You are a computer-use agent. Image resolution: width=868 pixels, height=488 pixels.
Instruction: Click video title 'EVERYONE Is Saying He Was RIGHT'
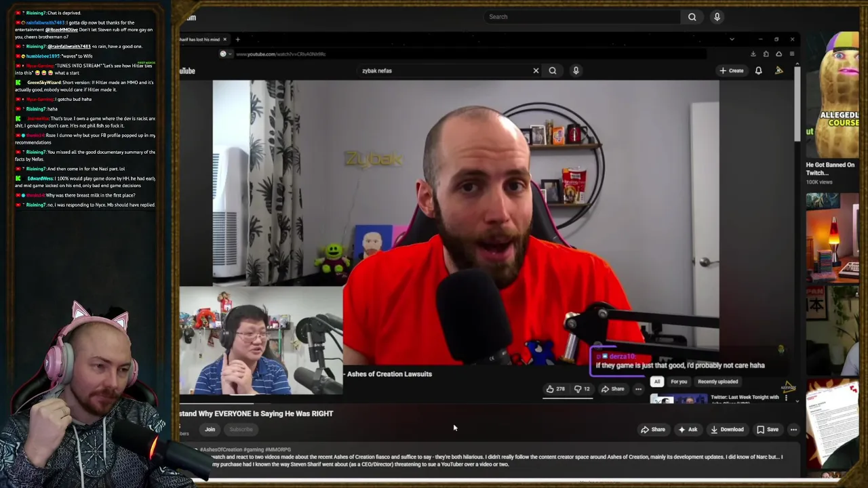pos(256,413)
